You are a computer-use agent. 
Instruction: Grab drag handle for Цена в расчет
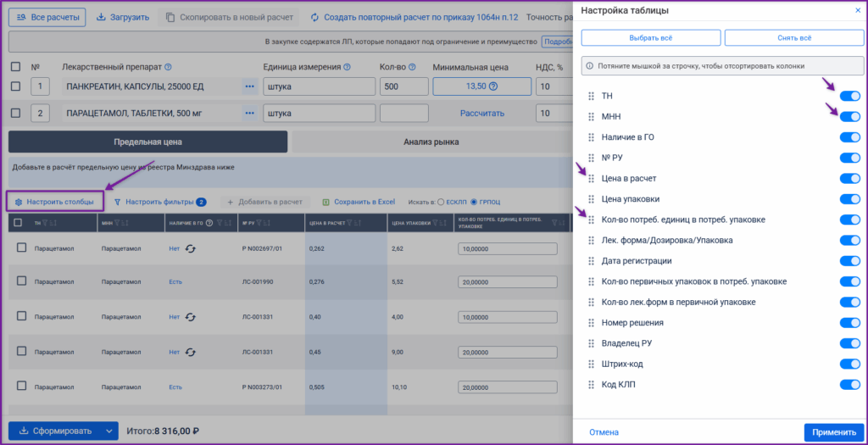[x=591, y=179]
